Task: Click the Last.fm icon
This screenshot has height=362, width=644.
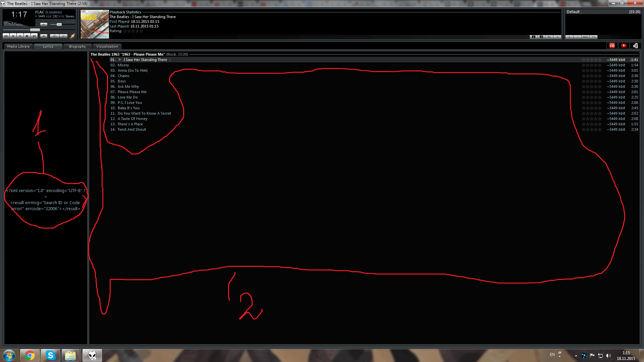Action: (x=612, y=46)
